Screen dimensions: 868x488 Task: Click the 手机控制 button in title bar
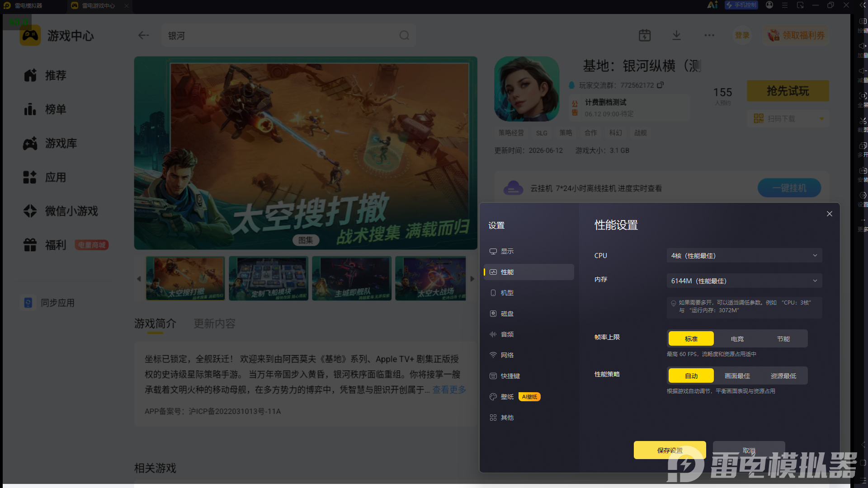(x=741, y=5)
